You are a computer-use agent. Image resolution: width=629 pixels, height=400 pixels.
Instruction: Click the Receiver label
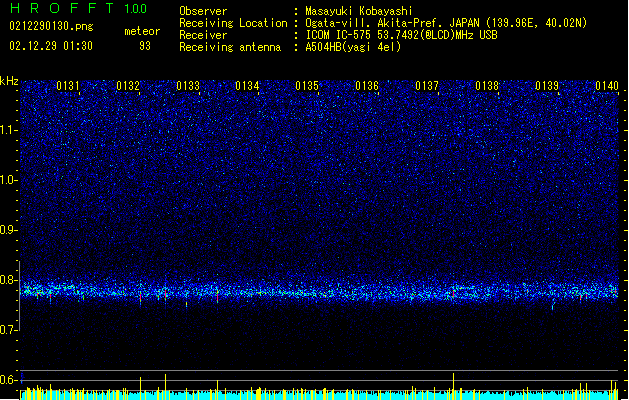tap(203, 35)
